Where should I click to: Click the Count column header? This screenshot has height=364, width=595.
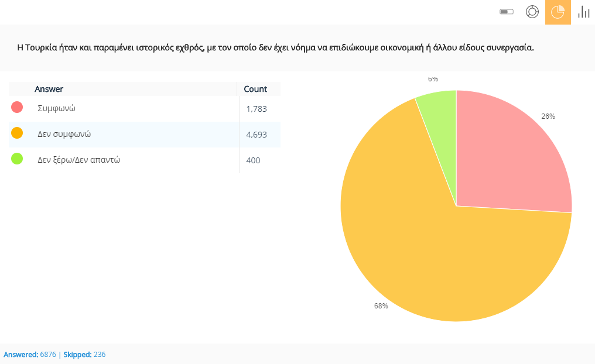tap(255, 89)
